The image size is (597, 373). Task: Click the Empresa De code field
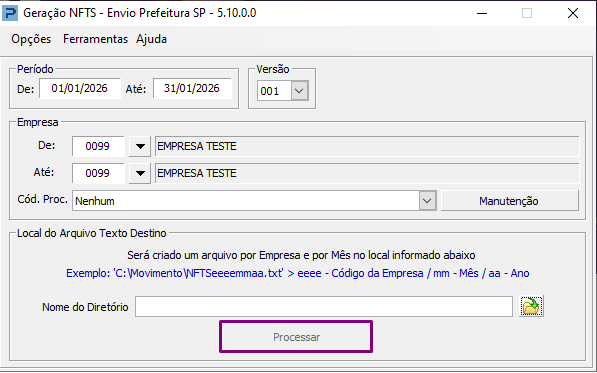pos(98,147)
